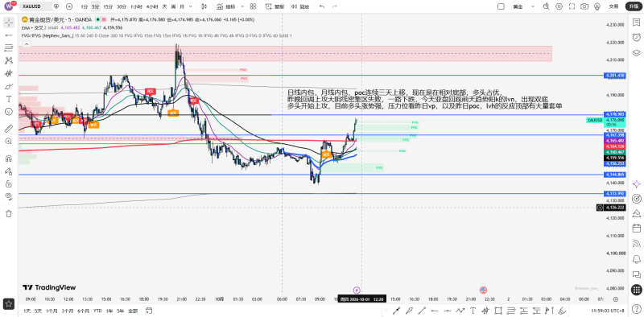Select the crosshair cursor tool
Viewport: 644px width, 317px height.
9,23
